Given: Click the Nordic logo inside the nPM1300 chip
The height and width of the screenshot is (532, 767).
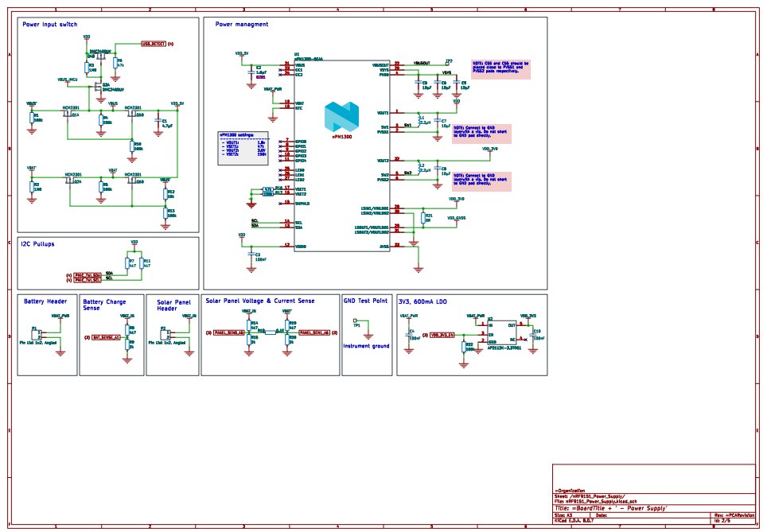Looking at the screenshot, I should [x=341, y=117].
